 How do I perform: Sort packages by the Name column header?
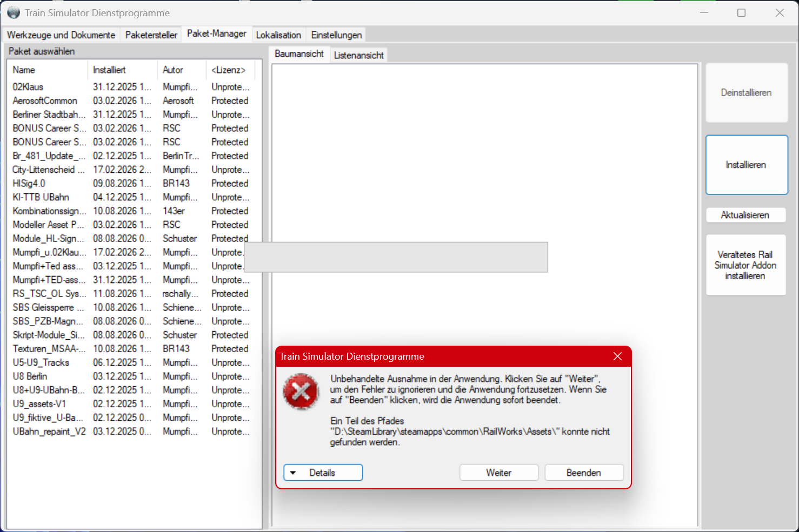47,70
